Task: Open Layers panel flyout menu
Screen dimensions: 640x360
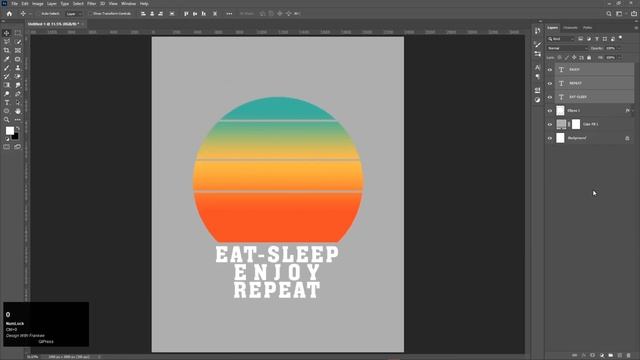Action: click(636, 28)
